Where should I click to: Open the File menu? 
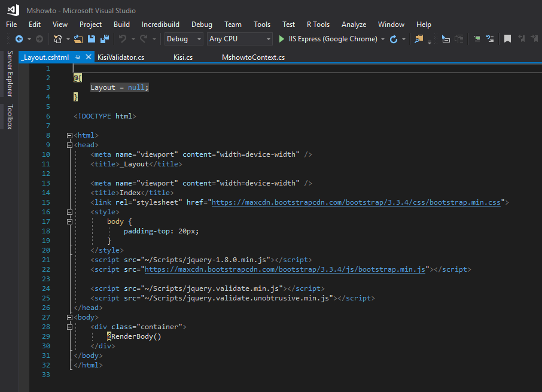[11, 25]
